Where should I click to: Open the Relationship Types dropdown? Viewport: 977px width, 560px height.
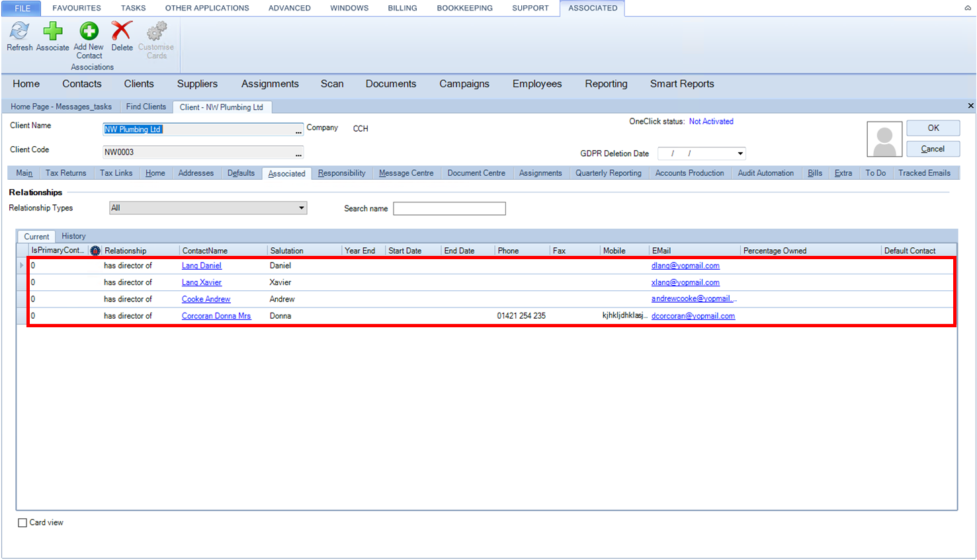(301, 208)
